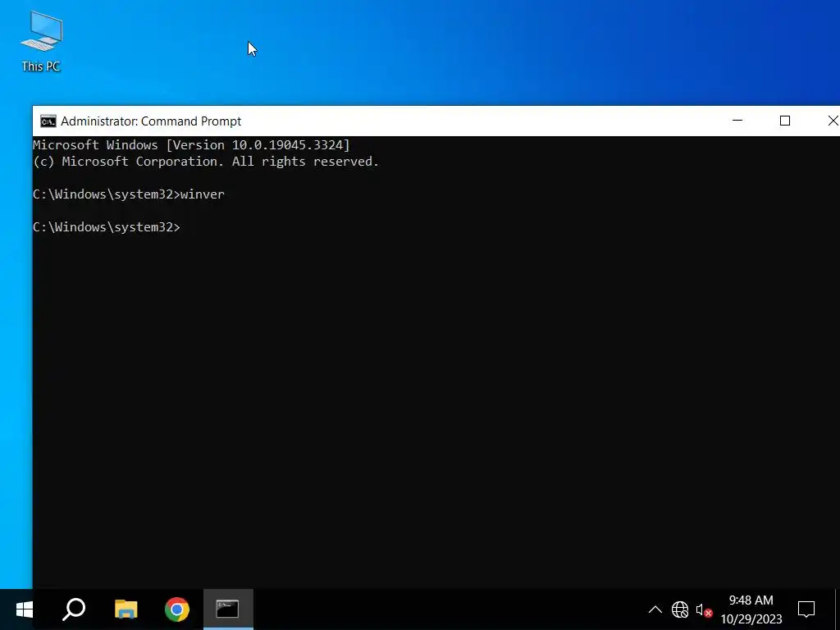Click the Show Desktop sliver on the taskbar
840x630 pixels.
(838, 609)
